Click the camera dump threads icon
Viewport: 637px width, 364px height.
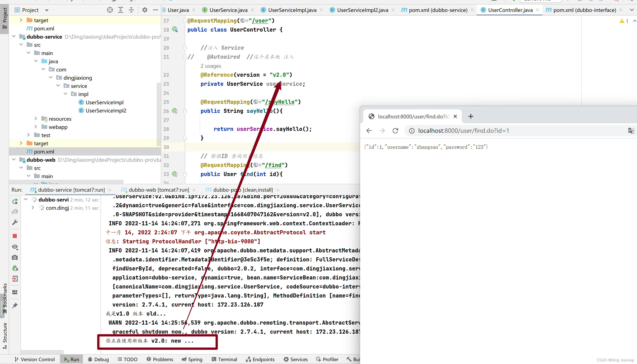(15, 258)
